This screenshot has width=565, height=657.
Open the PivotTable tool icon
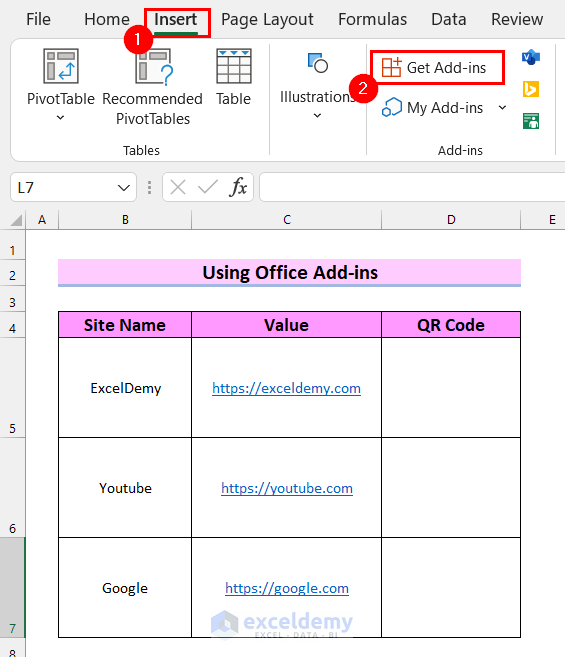[x=61, y=66]
